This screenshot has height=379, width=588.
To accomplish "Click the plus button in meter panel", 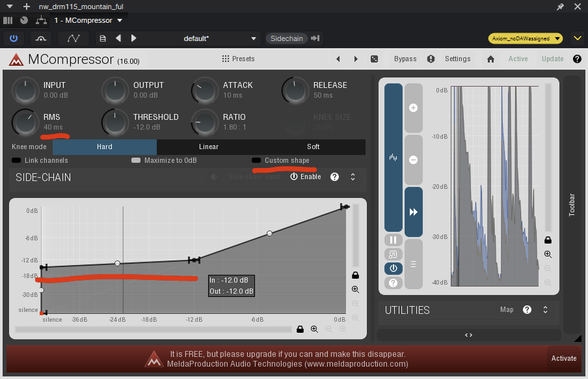I will [413, 108].
